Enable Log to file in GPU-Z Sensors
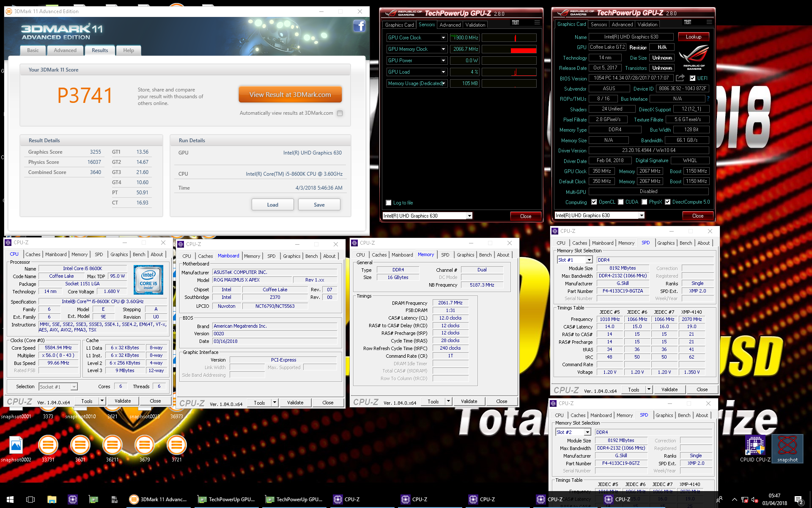Viewport: 812px width, 508px height. tap(389, 203)
